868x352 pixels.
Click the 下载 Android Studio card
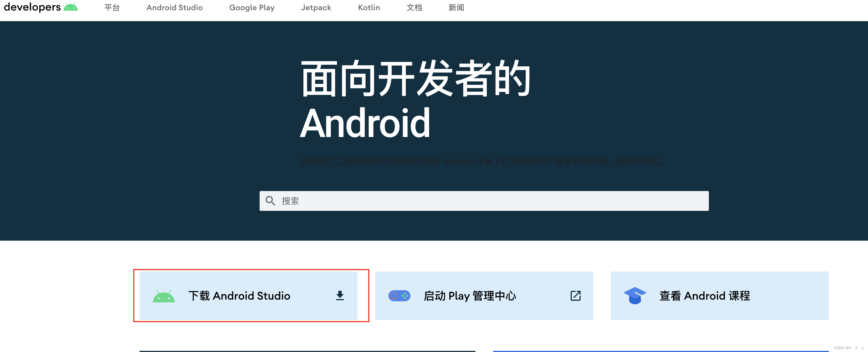point(248,296)
